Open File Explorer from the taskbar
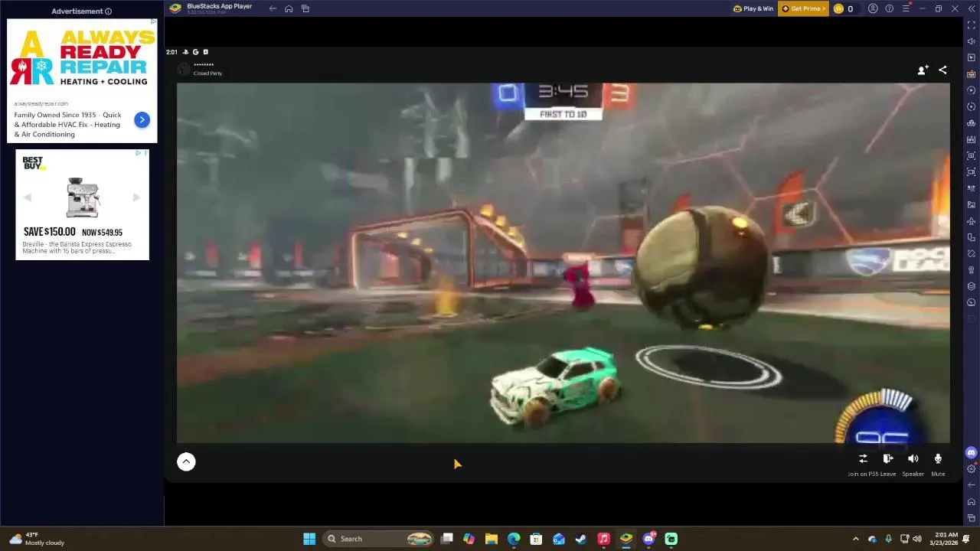Image resolution: width=980 pixels, height=551 pixels. click(x=492, y=539)
